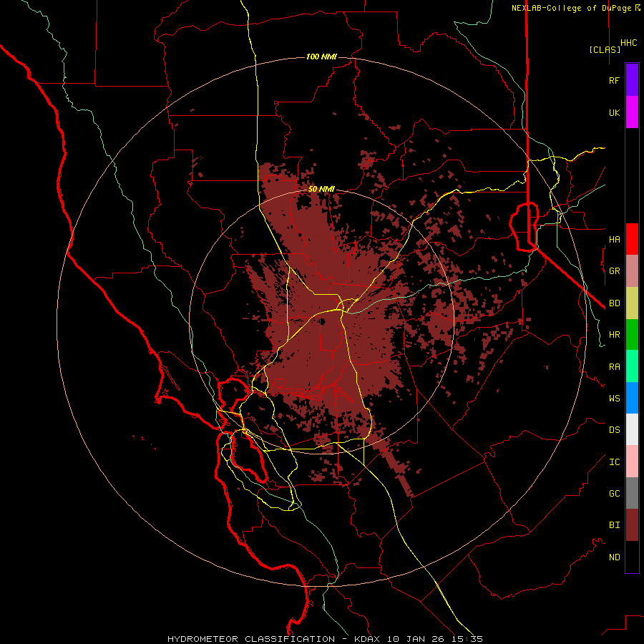Viewport: 644px width, 644px height.
Task: Click the GC legend label text
Action: click(x=614, y=493)
